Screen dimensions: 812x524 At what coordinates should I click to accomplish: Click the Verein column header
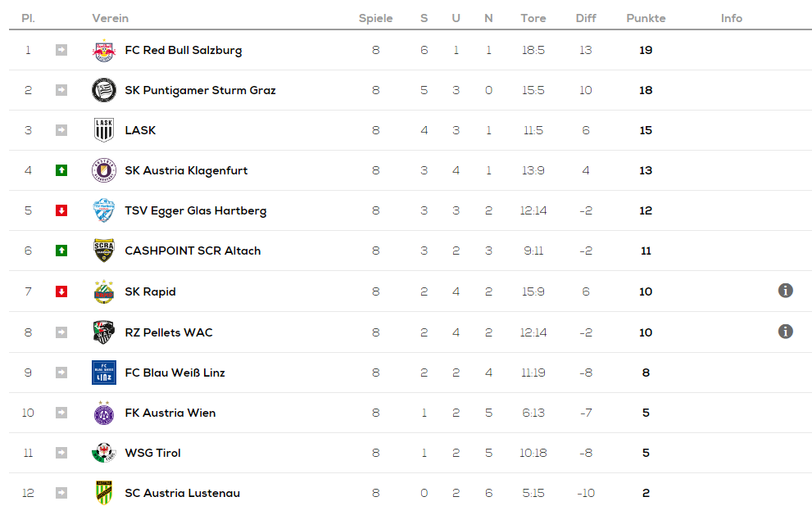[x=110, y=18]
